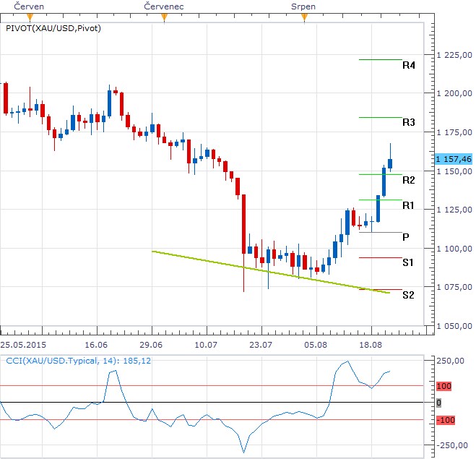The height and width of the screenshot is (459, 476).
Task: Click the 10.07 date axis label
Action: pos(206,345)
